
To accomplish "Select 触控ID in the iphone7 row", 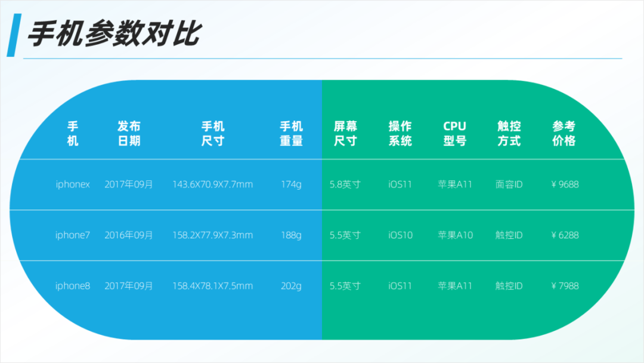I will (509, 235).
